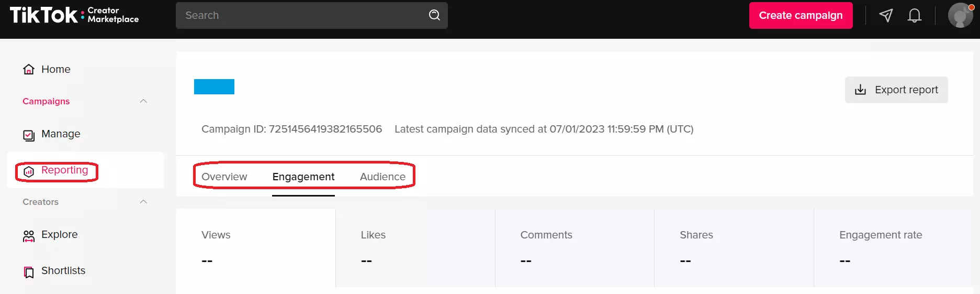Select the Views metric card
Viewport: 980px width, 294px height.
point(256,248)
